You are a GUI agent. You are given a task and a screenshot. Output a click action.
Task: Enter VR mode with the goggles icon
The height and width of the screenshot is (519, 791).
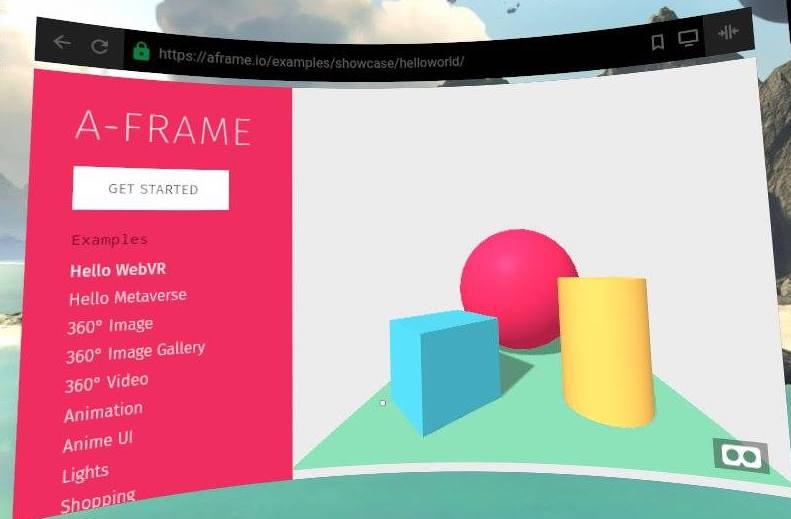click(x=741, y=456)
